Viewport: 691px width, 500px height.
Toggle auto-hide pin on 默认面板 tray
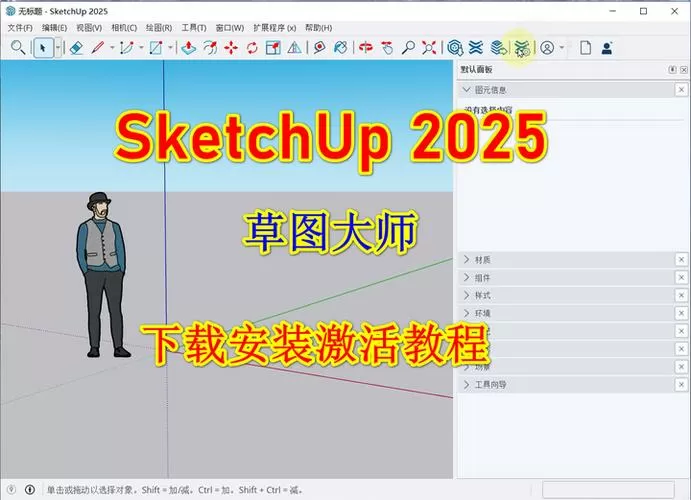(x=672, y=70)
